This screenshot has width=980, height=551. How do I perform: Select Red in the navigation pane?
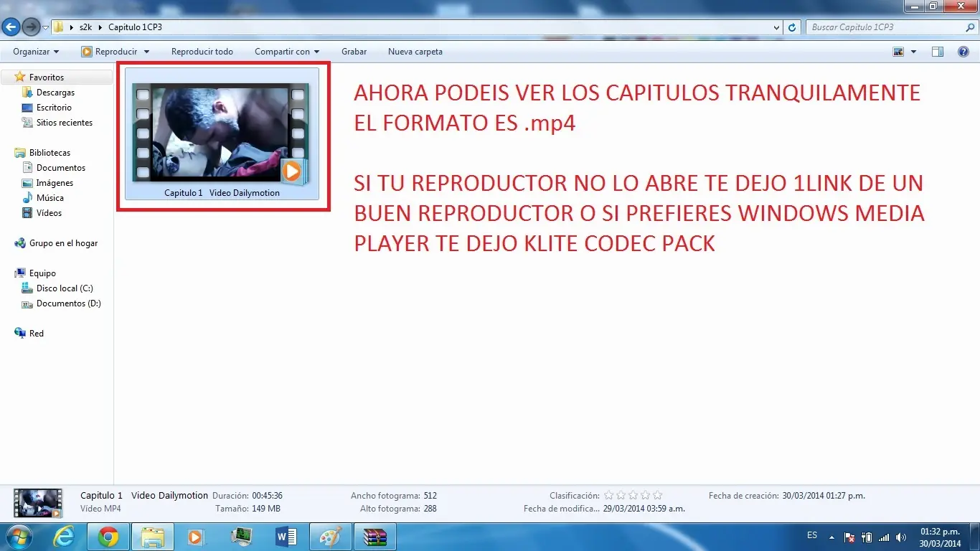pos(37,334)
